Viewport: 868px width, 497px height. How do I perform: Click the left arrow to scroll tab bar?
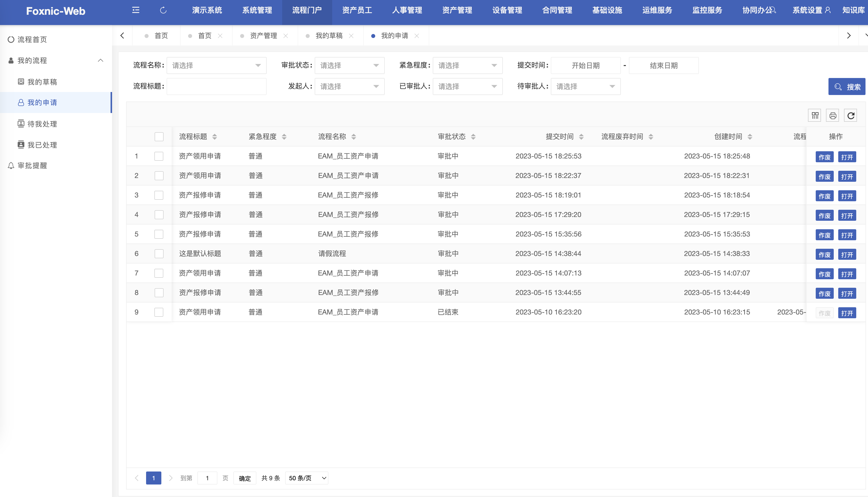coord(122,35)
